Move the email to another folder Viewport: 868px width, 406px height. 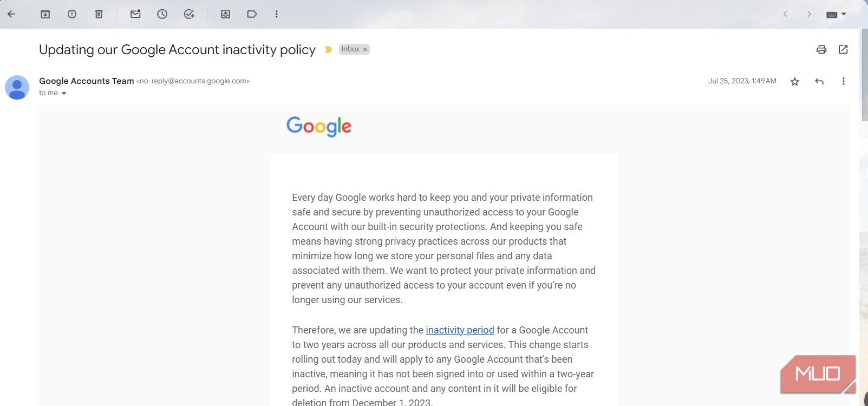226,14
